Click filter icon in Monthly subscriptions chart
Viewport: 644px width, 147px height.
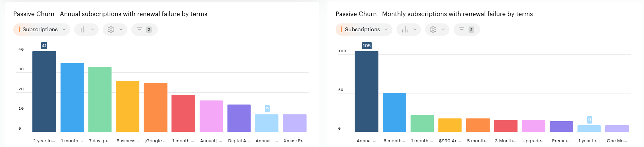pos(462,30)
